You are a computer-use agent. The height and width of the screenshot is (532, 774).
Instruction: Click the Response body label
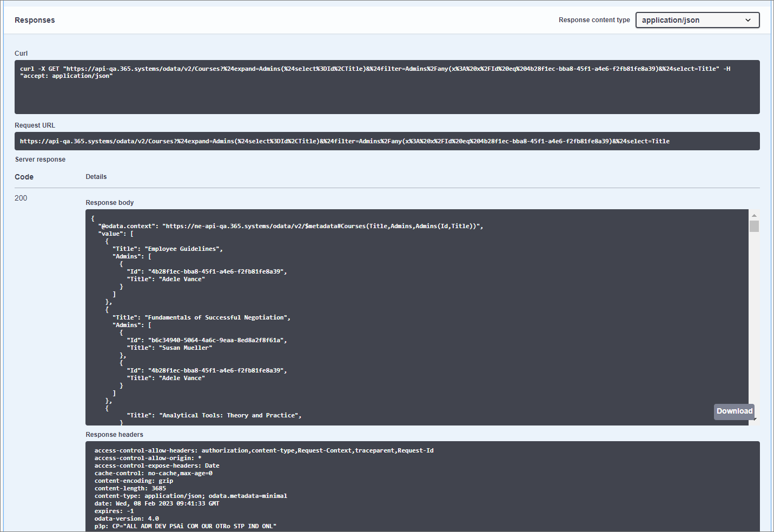[x=109, y=203]
